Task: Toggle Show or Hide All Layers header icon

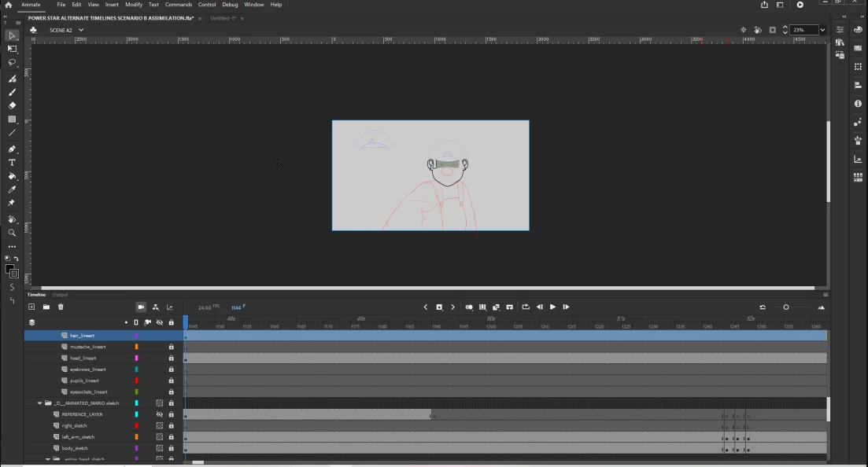Action: pos(160,322)
